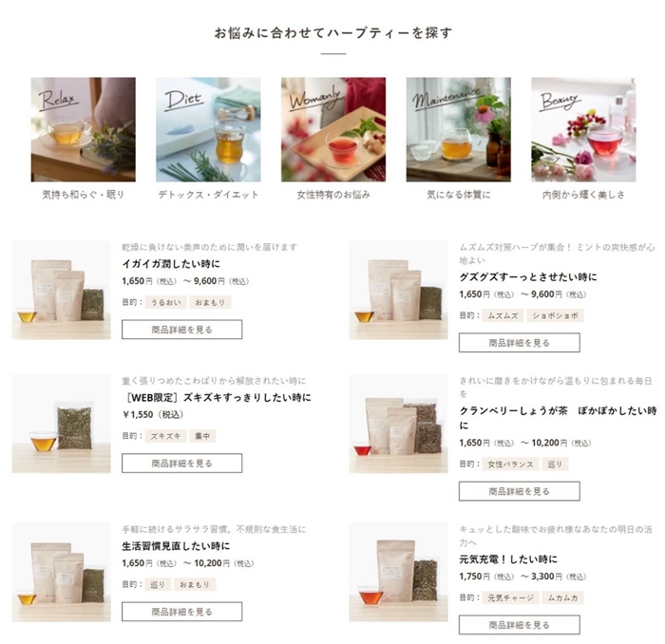The height and width of the screenshot is (644, 665).
Task: Select the Womanly category image
Action: [x=333, y=129]
